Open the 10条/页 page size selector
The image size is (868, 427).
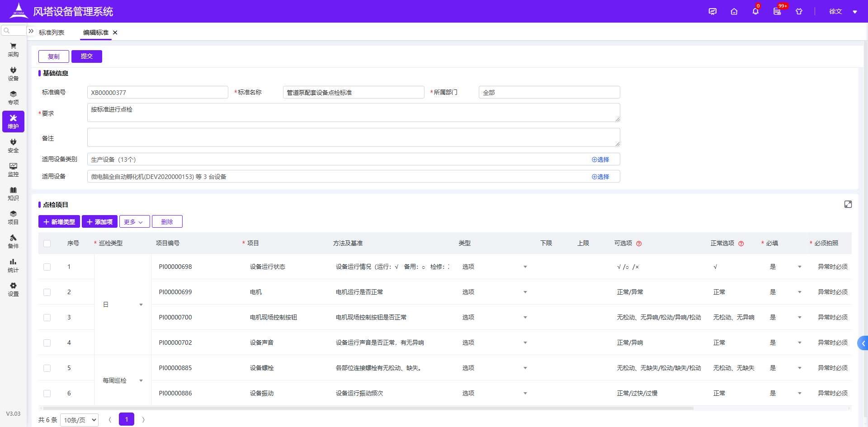[x=79, y=420]
